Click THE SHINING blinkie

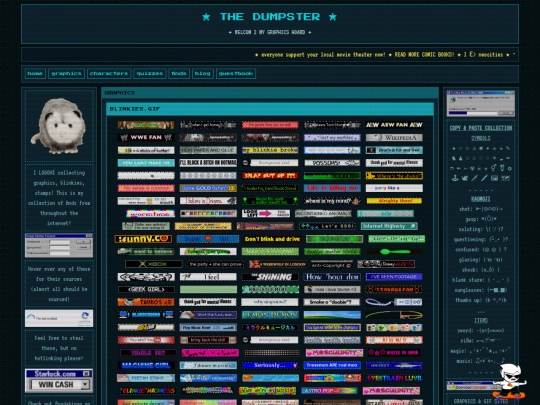click(270, 277)
